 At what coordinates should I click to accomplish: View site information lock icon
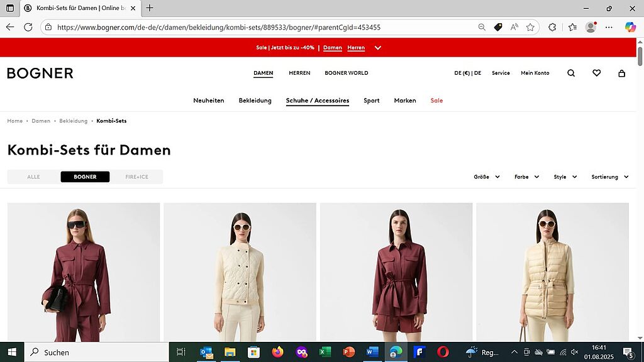click(48, 27)
